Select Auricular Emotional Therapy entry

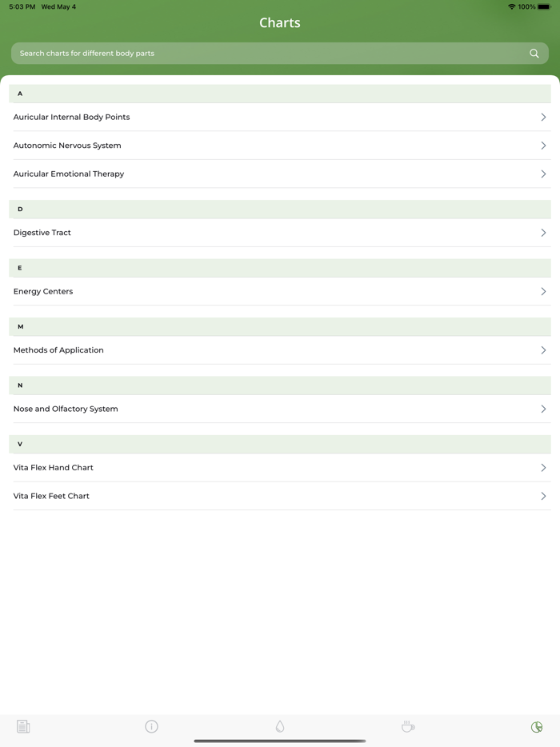[69, 174]
